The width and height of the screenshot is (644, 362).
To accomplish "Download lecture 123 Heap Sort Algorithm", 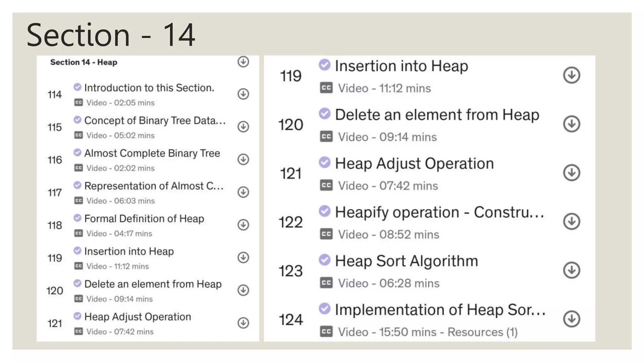I will point(571,270).
